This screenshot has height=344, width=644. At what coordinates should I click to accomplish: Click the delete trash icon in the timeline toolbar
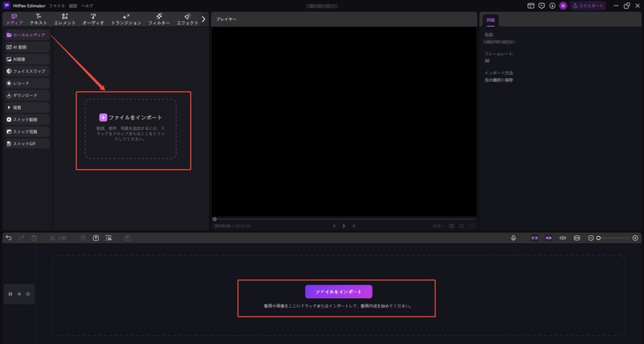[35, 238]
